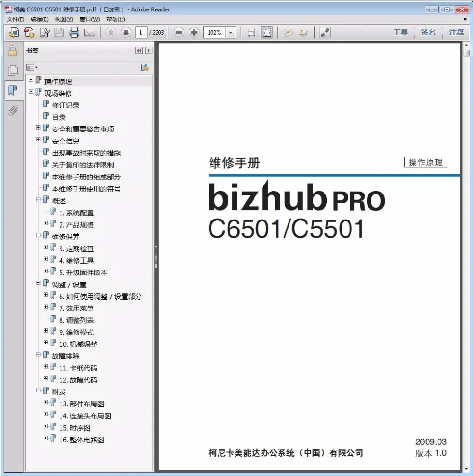Add a sticky note comment
473x476 pixels.
289,32
